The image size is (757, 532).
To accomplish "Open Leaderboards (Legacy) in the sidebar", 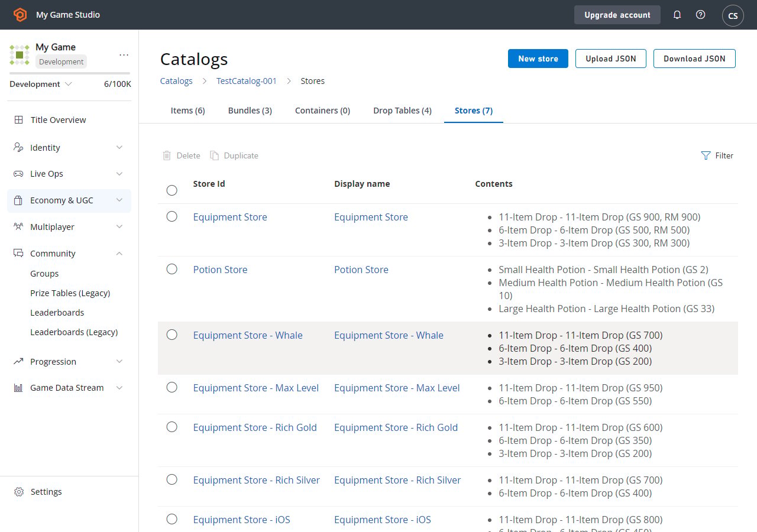I will [x=74, y=332].
